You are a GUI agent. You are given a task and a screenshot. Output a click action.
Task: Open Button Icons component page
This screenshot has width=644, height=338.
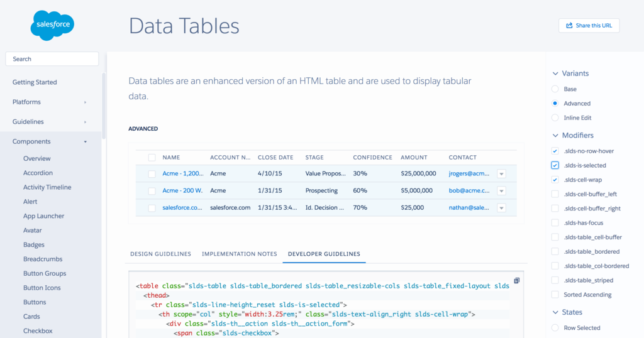pos(42,288)
